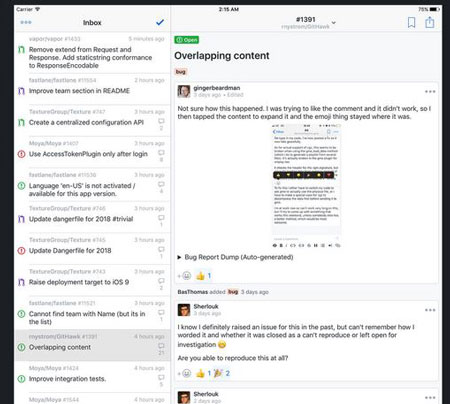Tap merged icon for 'Update dangerfile for 2018 #trivial'
Image resolution: width=450 pixels, height=404 pixels.
21,219
